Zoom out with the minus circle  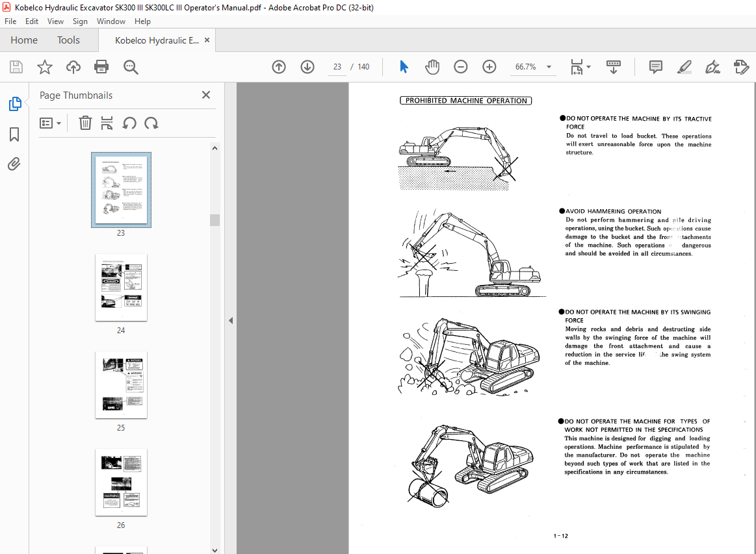pyautogui.click(x=460, y=67)
